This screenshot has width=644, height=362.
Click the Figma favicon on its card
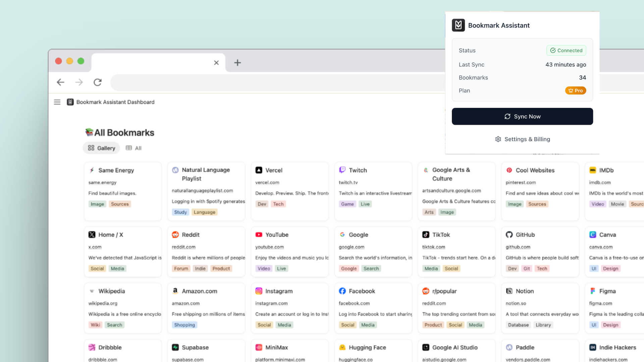(x=592, y=291)
